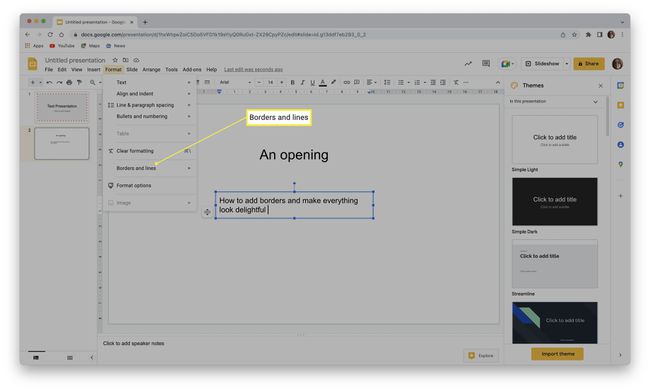Image resolution: width=650 pixels, height=391 pixels.
Task: Expand the Text submenu
Action: (x=150, y=83)
